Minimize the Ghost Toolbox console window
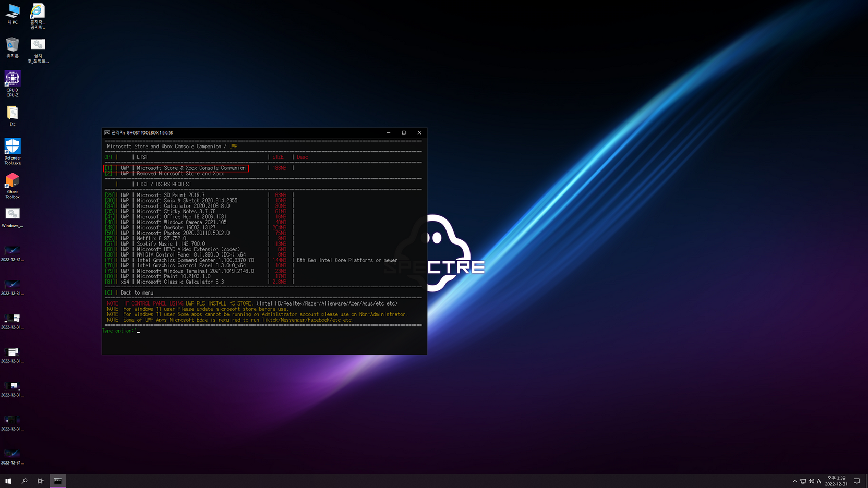868x488 pixels. tap(389, 133)
